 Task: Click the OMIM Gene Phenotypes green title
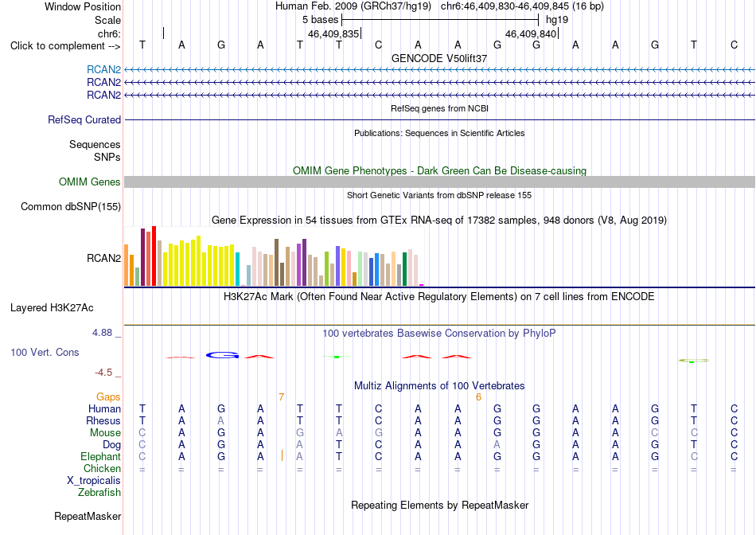[x=439, y=171]
